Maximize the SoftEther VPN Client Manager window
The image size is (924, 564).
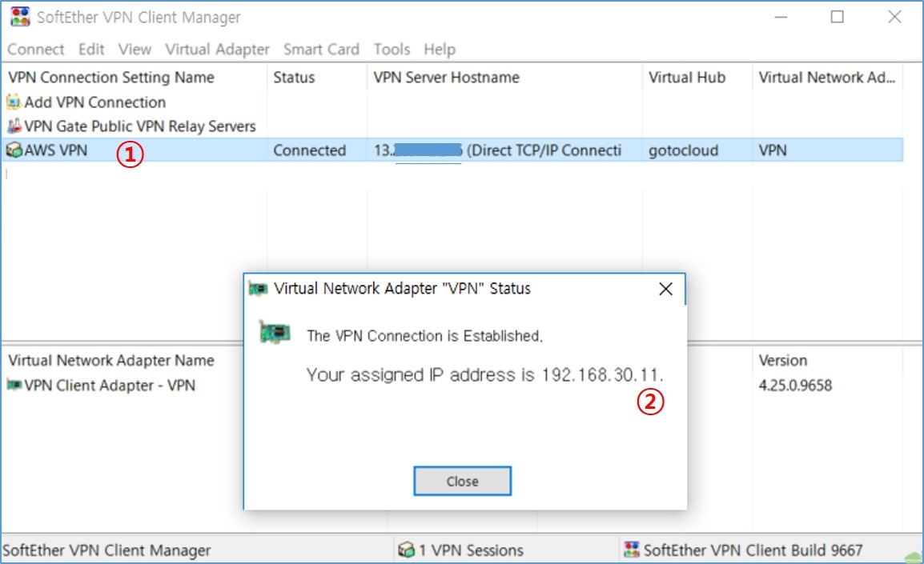coord(837,17)
